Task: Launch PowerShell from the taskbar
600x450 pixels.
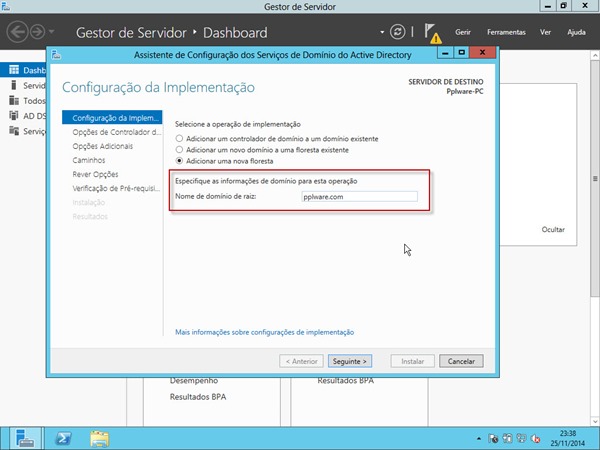Action: click(63, 439)
